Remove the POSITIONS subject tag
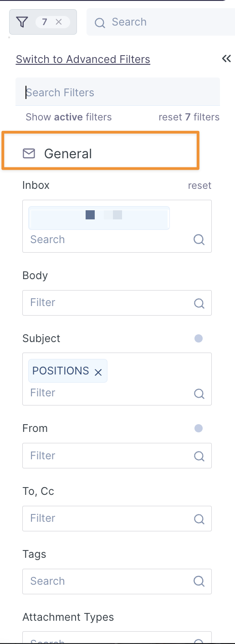Viewport: 235px width, 644px height. point(98,372)
